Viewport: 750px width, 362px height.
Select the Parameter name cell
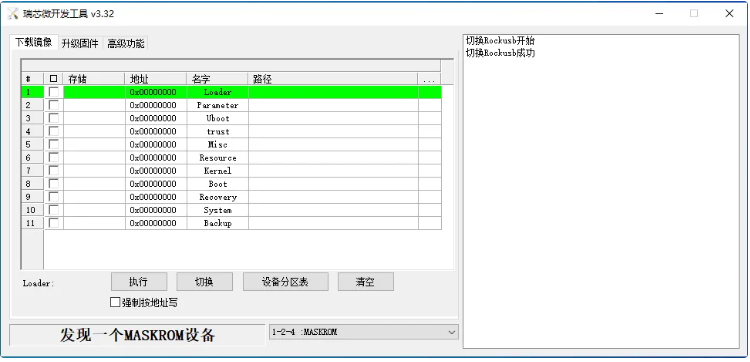218,105
